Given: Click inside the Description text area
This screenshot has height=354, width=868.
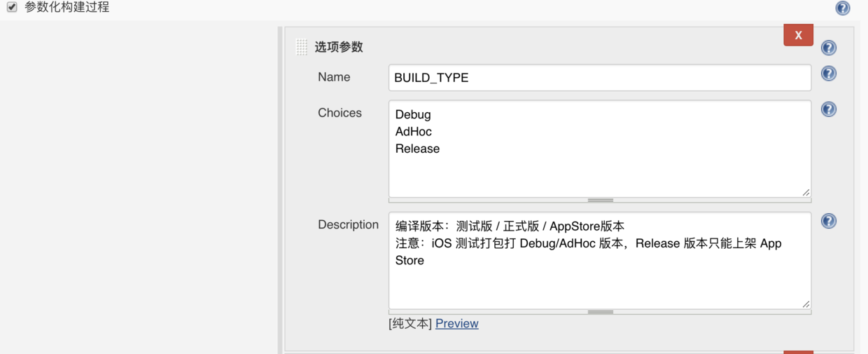Looking at the screenshot, I should click(x=599, y=280).
